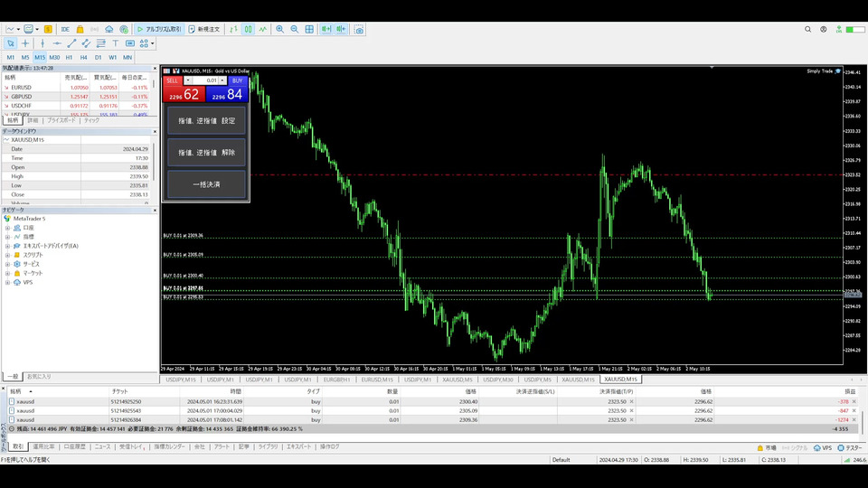This screenshot has width=868, height=488.
Task: Open the search magnifier at top right
Action: pyautogui.click(x=807, y=29)
